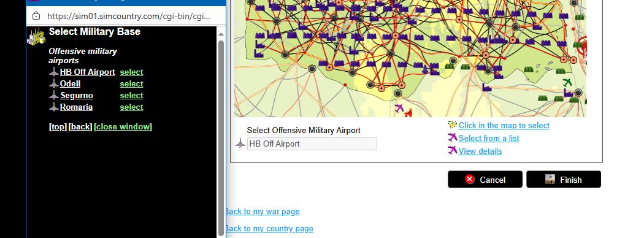Click select next to Segurno

pyautogui.click(x=131, y=95)
